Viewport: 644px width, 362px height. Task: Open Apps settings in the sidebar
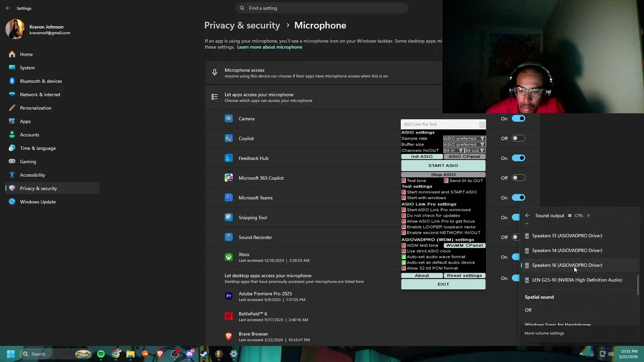(52, 121)
